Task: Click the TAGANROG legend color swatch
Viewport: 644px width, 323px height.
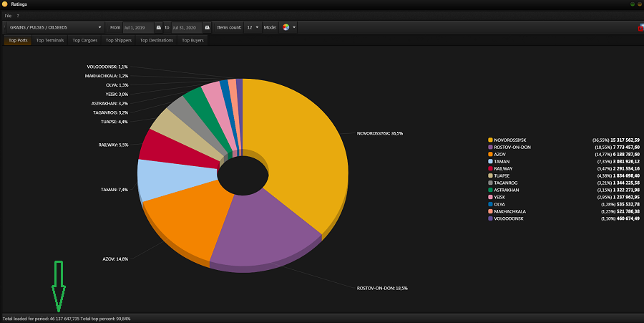Action: 490,183
